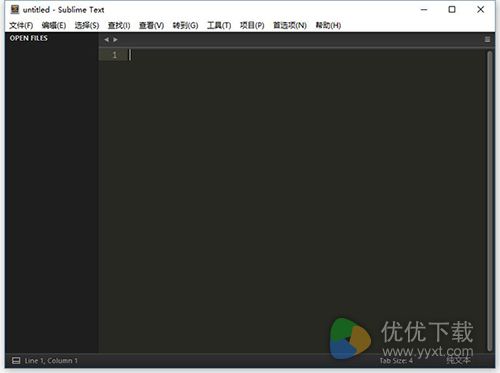Open the 工具(T) menu
The image size is (500, 373).
(x=219, y=25)
